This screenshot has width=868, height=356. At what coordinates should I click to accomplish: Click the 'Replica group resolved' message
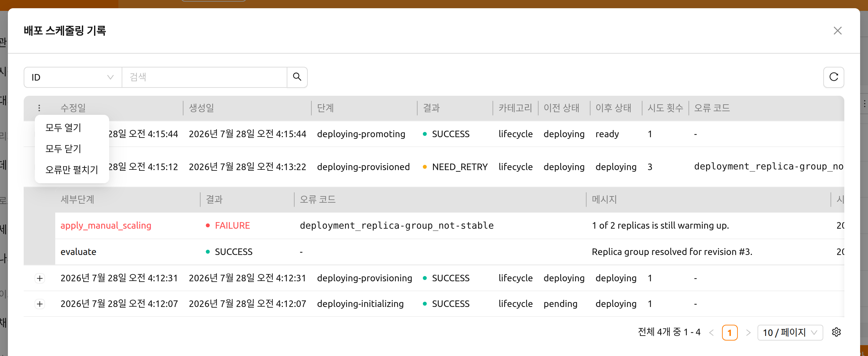point(672,252)
